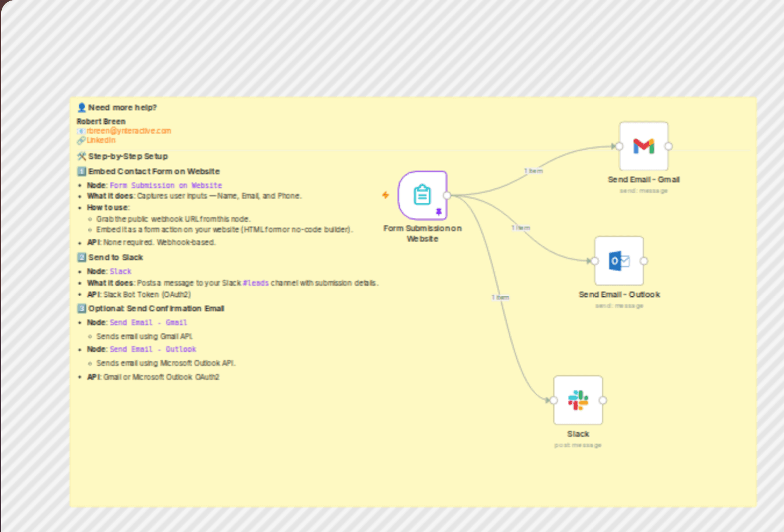Click the Outlook node output connector
This screenshot has height=532, width=784.
[x=643, y=261]
